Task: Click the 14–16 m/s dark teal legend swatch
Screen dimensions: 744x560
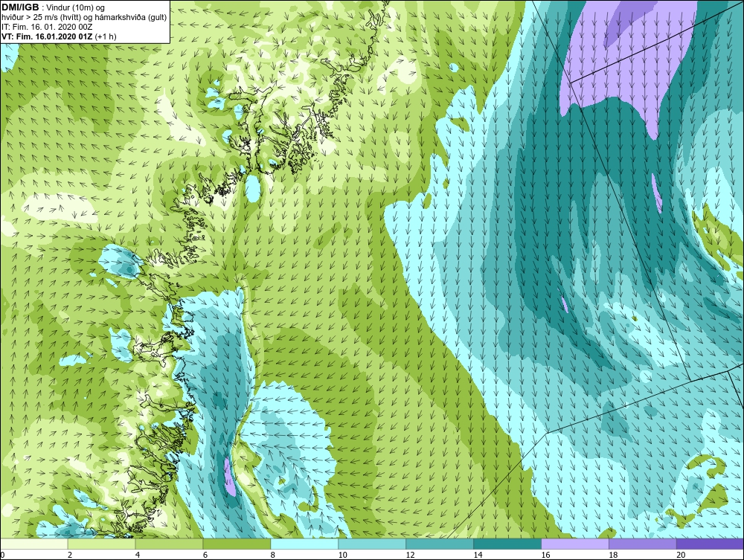Action: (507, 544)
